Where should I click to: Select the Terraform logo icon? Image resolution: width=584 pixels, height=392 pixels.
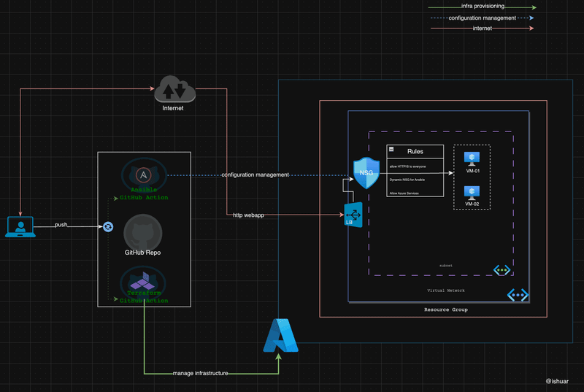click(x=142, y=282)
